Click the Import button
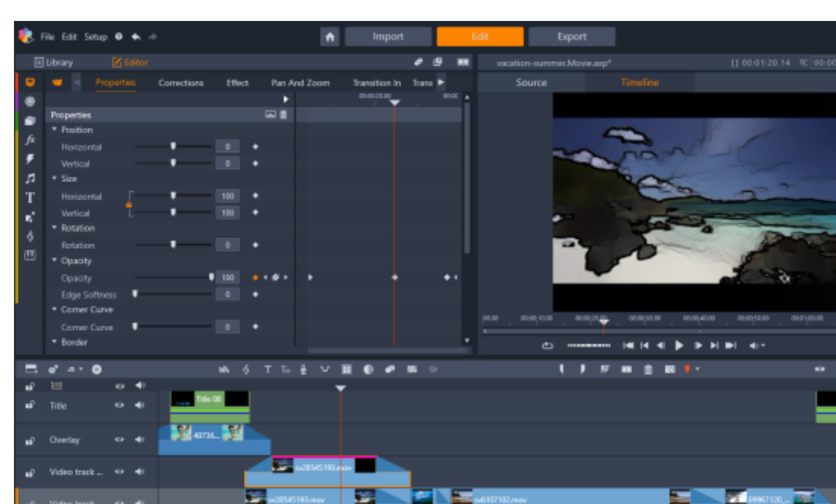Image resolution: width=836 pixels, height=504 pixels. pyautogui.click(x=388, y=37)
